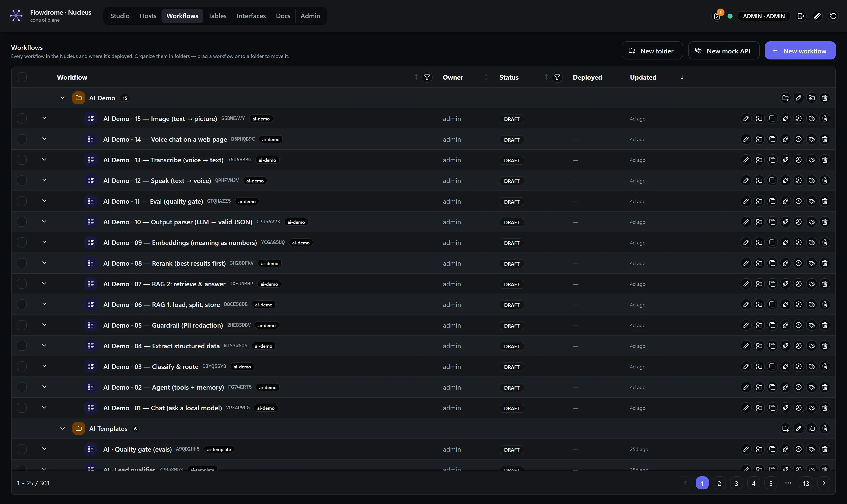The height and width of the screenshot is (504, 847).
Task: Collapse the AI Demo folder
Action: pyautogui.click(x=63, y=98)
